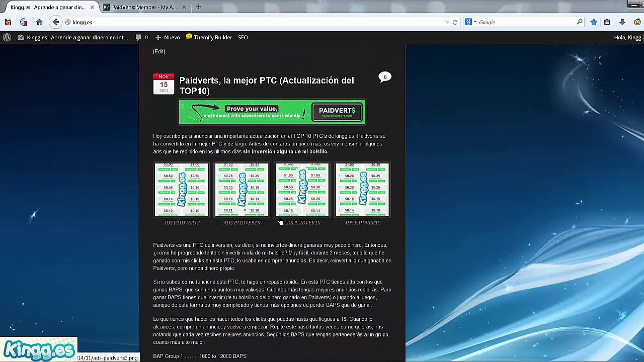Click the search magnifier icon
The height and width of the screenshot is (362, 644).
(x=580, y=22)
